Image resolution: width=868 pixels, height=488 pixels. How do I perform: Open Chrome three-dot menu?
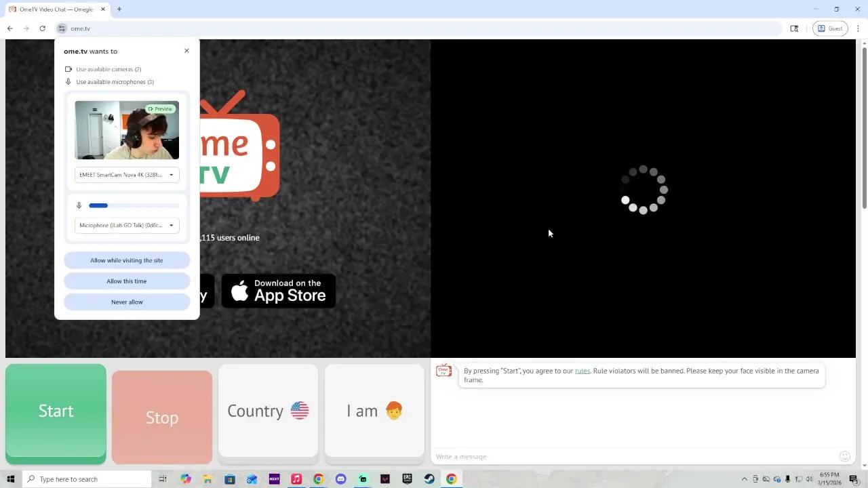859,28
